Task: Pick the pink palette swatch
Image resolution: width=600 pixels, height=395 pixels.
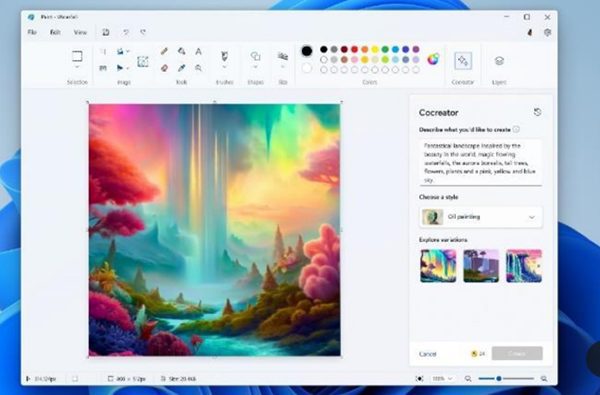Action: (x=355, y=60)
